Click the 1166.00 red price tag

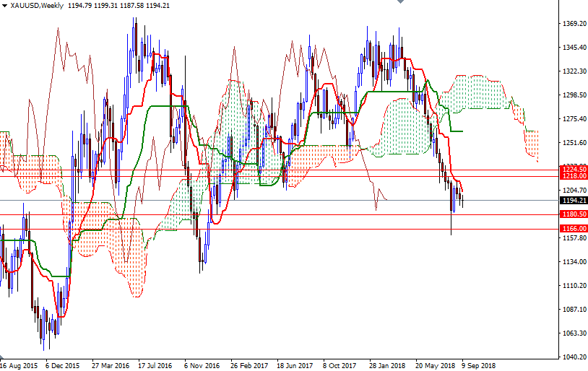[573, 229]
